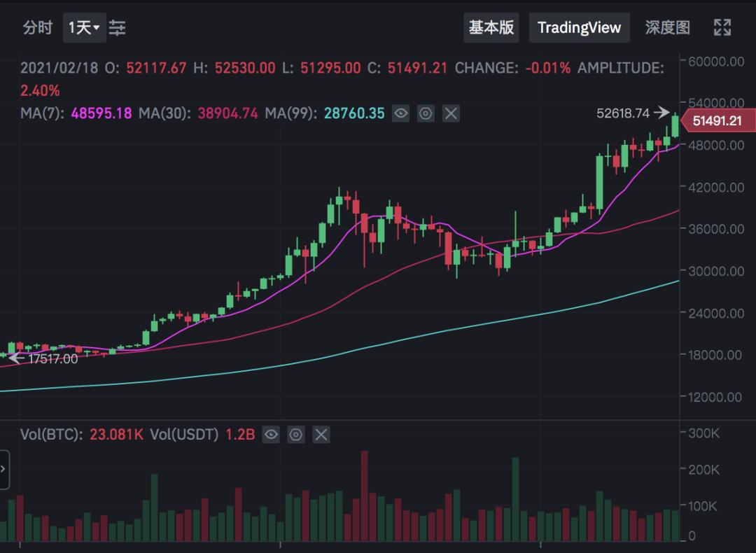Open the indicator settings gear for MA lines
Screen dimensions: 756x553
[x=426, y=113]
